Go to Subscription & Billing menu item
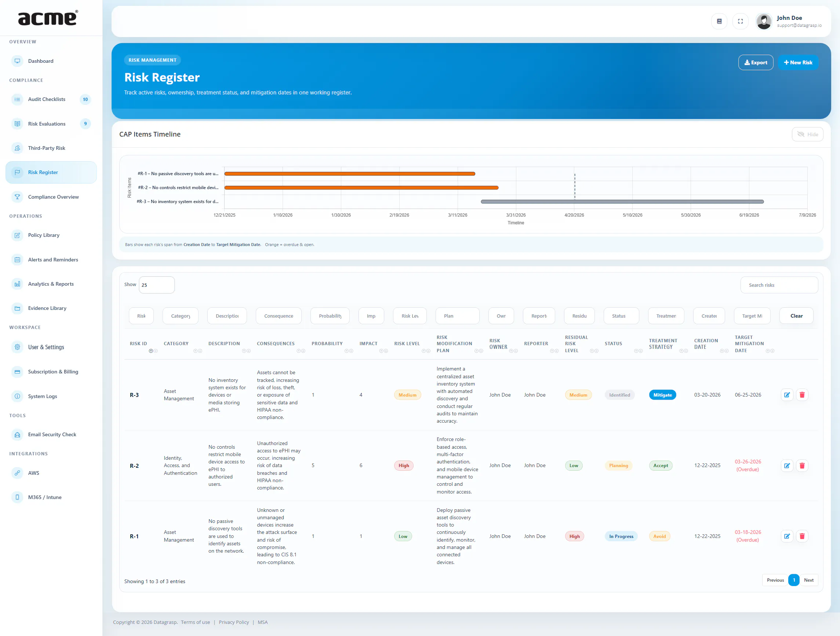 [x=51, y=372]
